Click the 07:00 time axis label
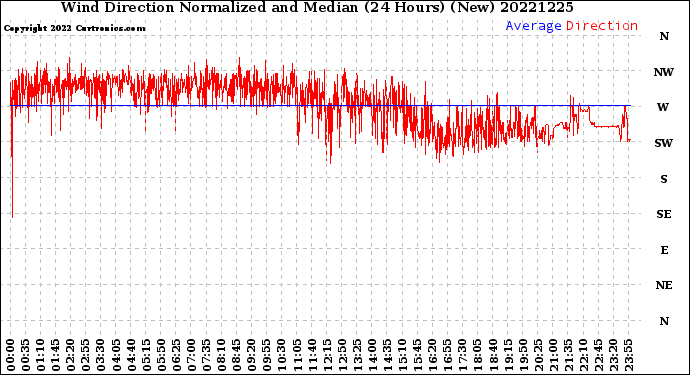Image resolution: width=690 pixels, height=375 pixels. (x=191, y=356)
